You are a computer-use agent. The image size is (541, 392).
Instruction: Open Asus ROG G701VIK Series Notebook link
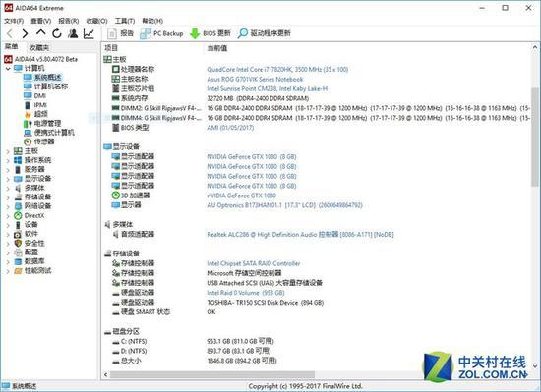point(255,79)
